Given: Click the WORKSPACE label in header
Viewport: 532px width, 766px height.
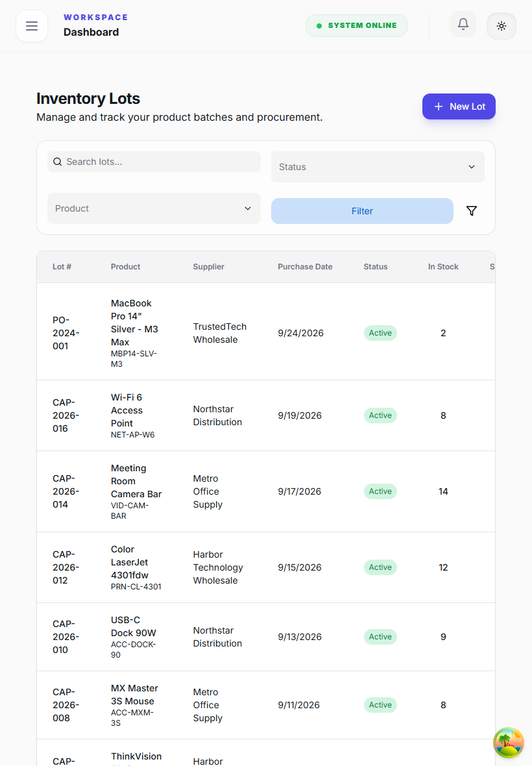Looking at the screenshot, I should coord(95,18).
